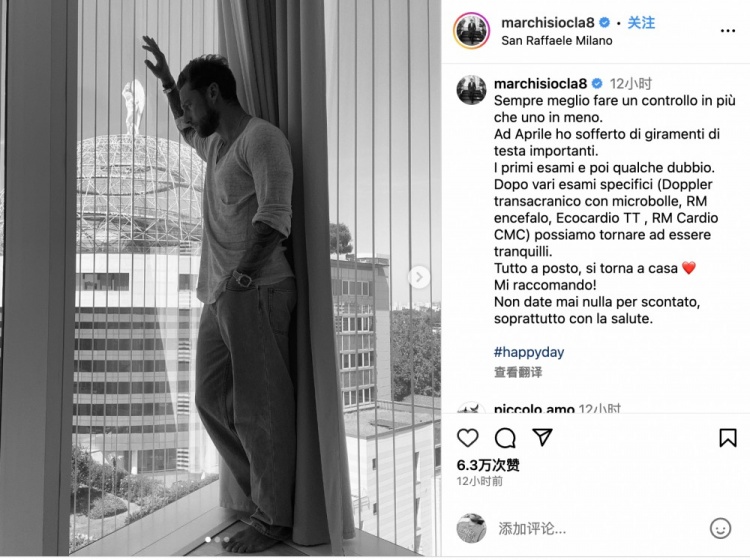Go to next photo with arrow

click(419, 277)
